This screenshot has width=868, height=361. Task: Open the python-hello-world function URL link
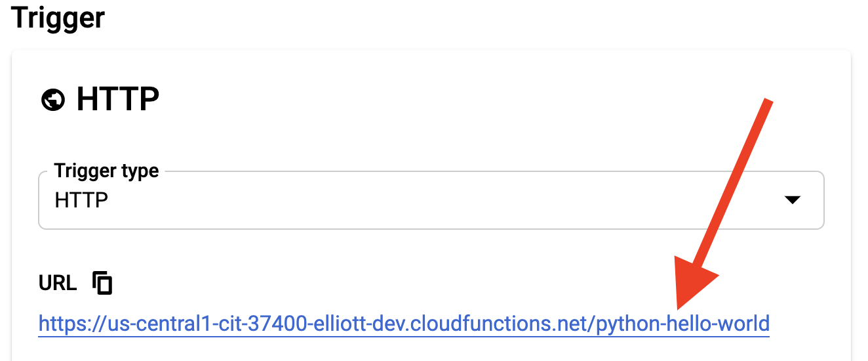pyautogui.click(x=404, y=324)
